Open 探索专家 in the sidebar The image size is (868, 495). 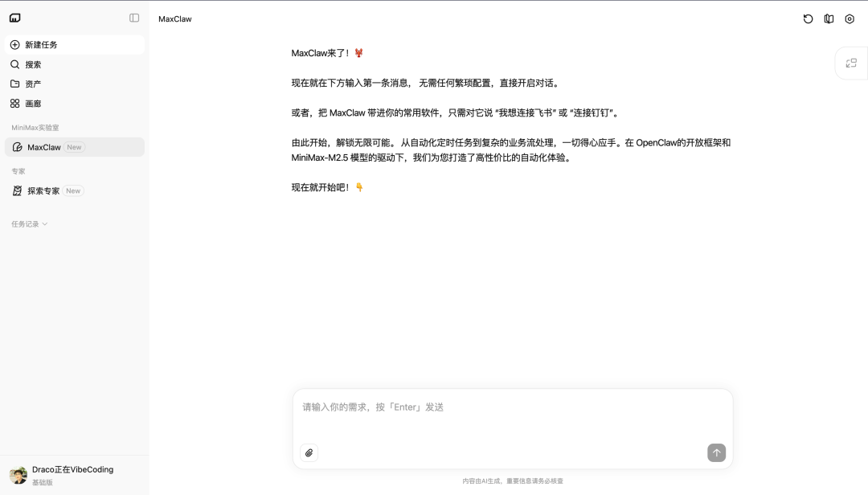click(x=43, y=190)
